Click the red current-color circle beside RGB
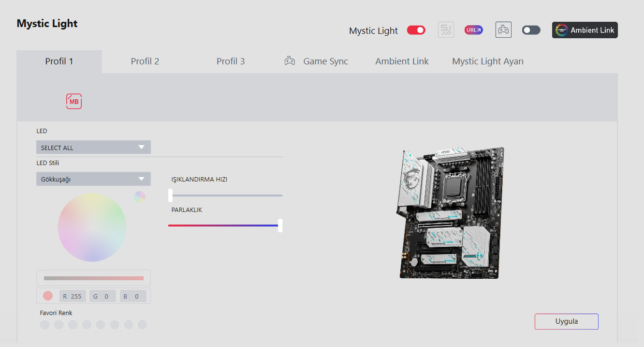 point(48,296)
